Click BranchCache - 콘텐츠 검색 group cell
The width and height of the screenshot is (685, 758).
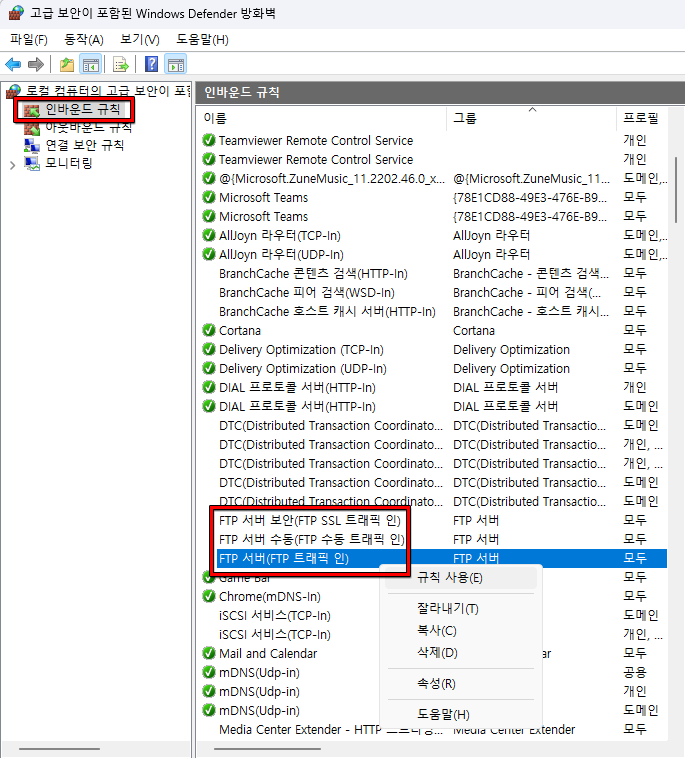[531, 274]
